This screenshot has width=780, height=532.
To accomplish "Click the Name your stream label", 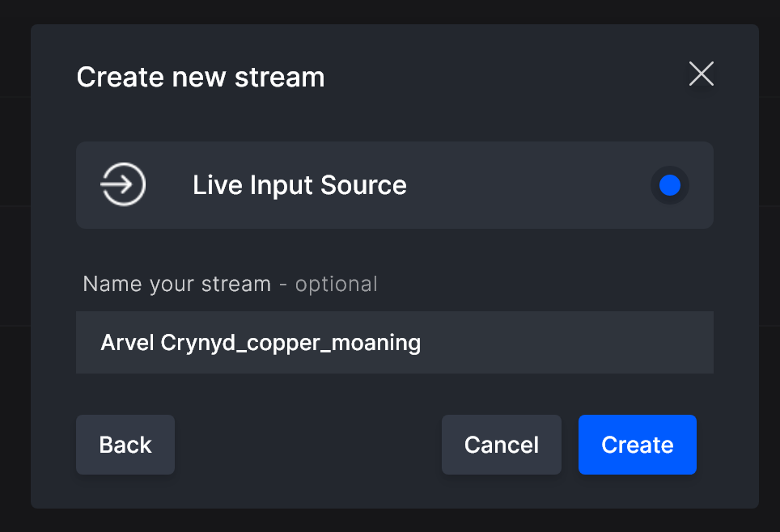I will (177, 285).
